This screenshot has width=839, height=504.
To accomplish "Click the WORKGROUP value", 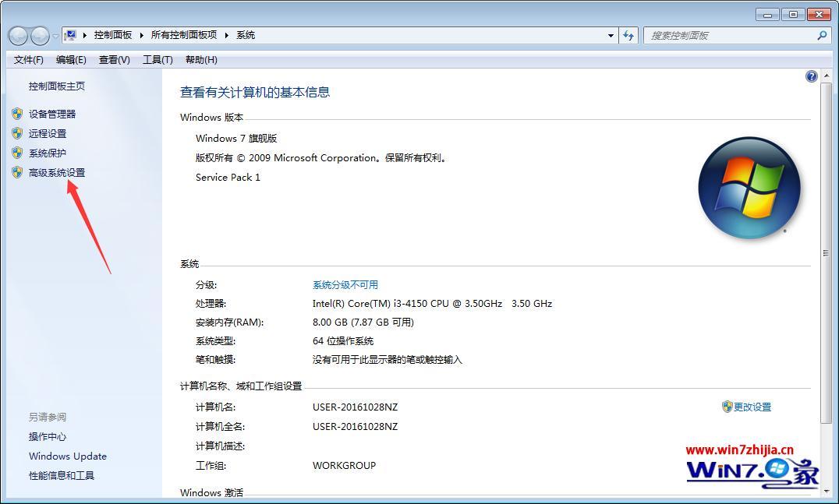I will click(344, 466).
